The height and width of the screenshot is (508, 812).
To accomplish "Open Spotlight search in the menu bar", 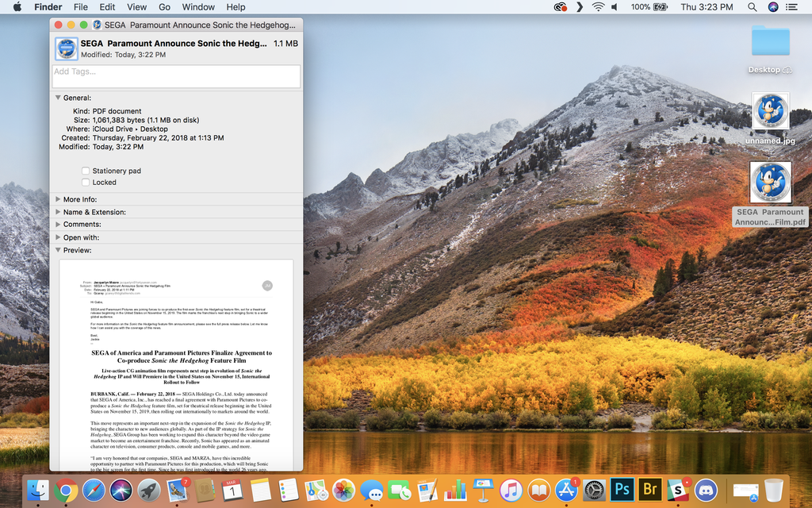I will point(751,7).
